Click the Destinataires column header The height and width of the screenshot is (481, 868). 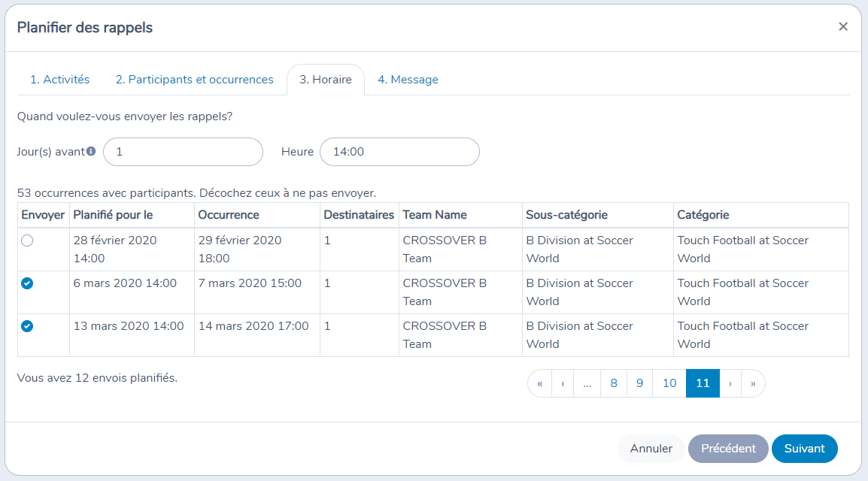[360, 215]
